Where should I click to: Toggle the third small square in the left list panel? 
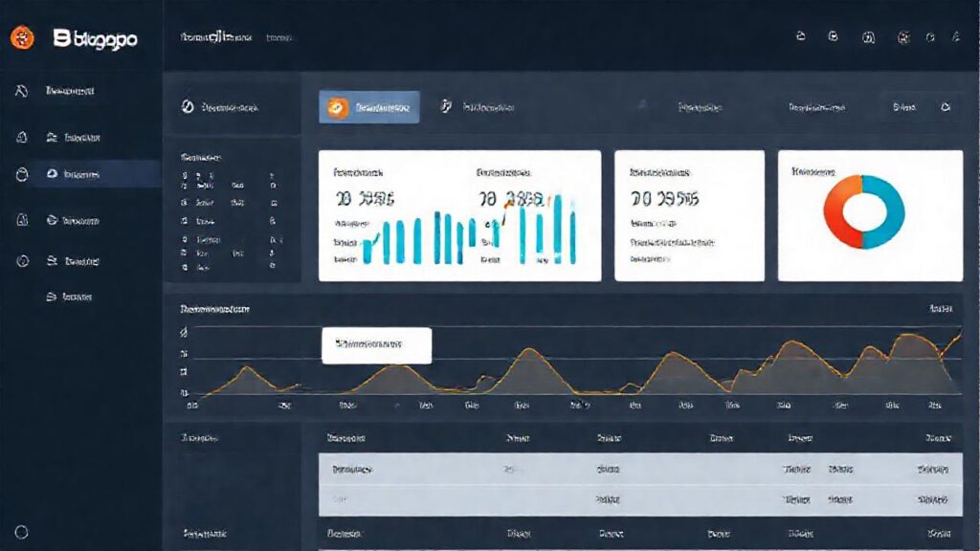184,221
